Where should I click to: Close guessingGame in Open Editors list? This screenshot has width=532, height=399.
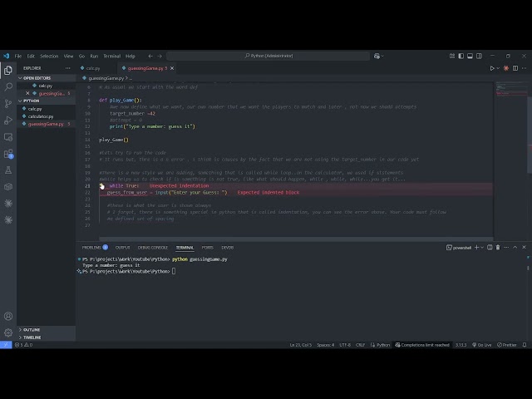click(27, 93)
